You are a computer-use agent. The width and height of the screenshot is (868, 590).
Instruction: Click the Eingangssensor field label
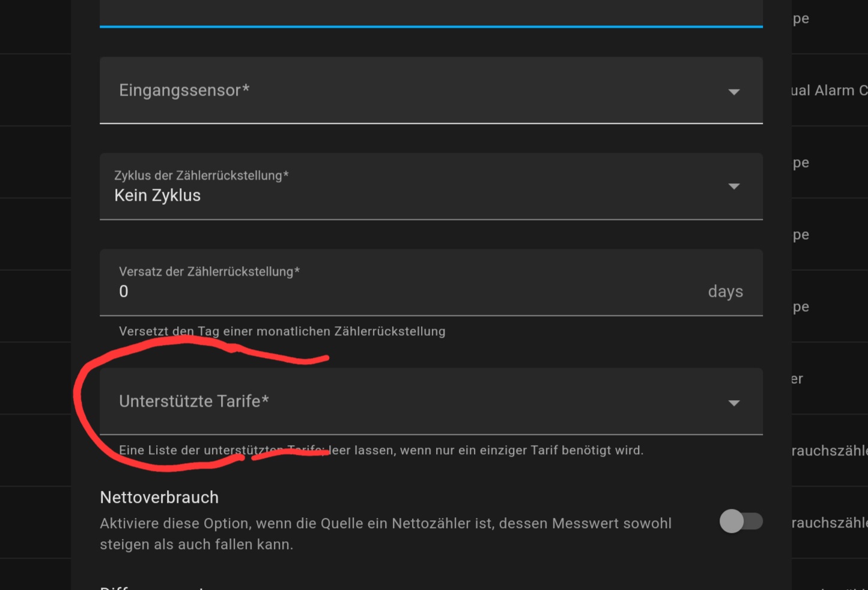pos(184,90)
